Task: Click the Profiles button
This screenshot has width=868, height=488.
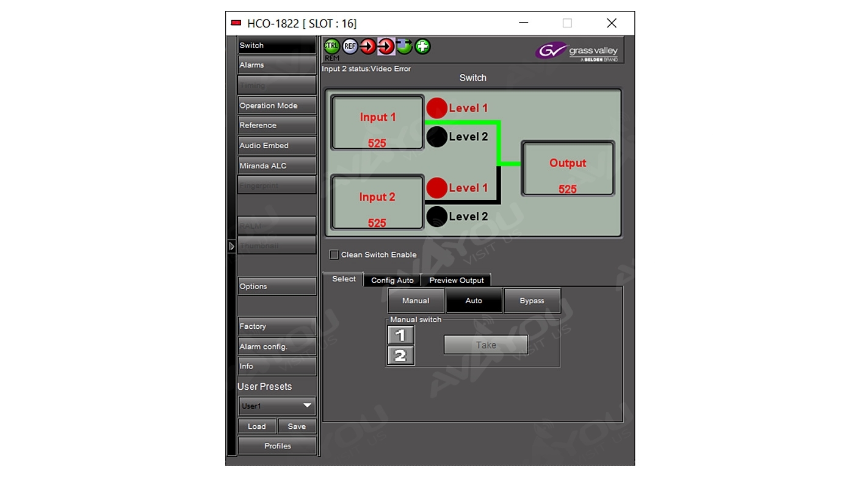Action: click(277, 446)
